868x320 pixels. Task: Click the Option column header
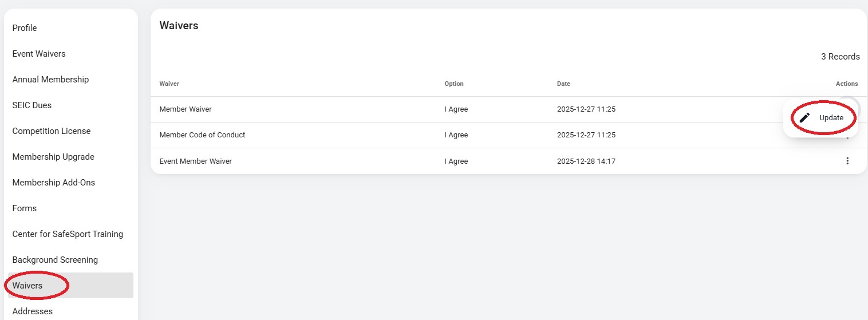point(454,84)
